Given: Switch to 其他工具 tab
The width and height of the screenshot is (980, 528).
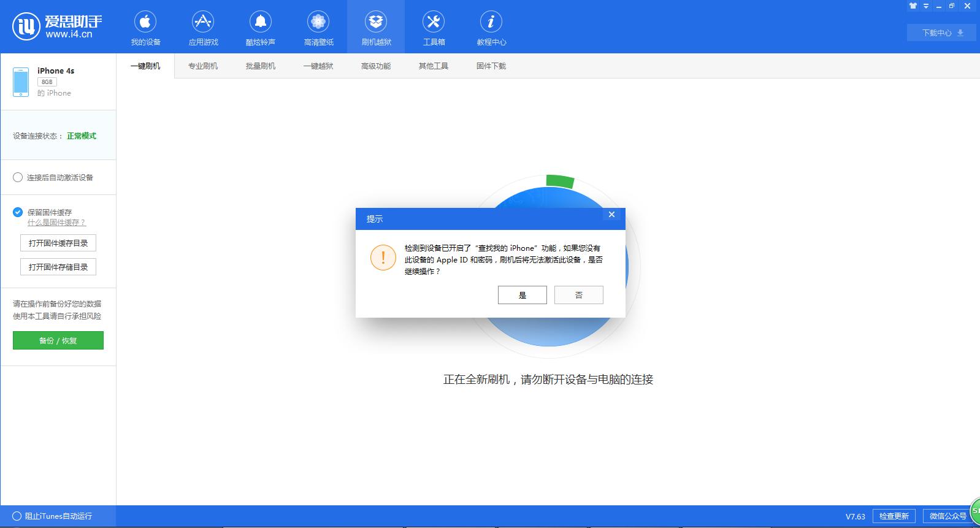Looking at the screenshot, I should (x=434, y=66).
